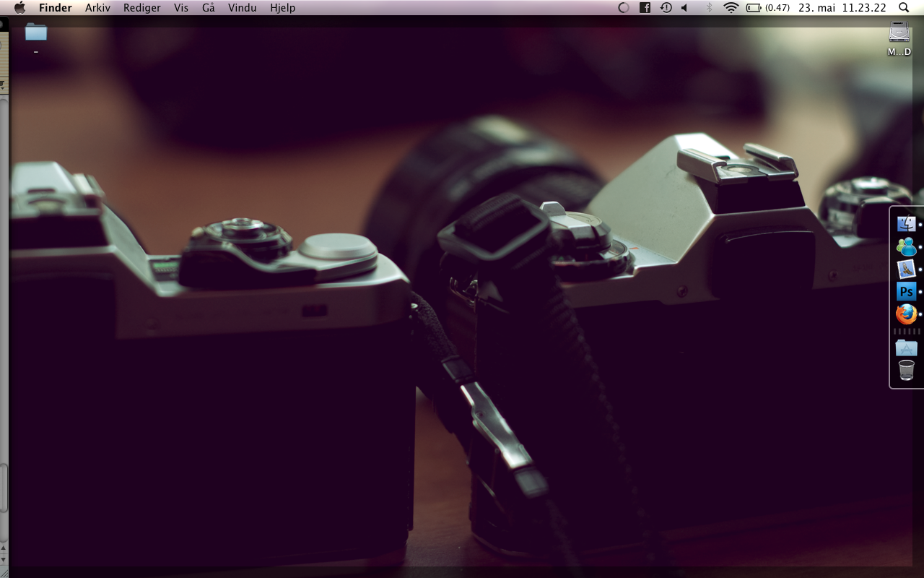Open Microsoft Messenger from the Dock
The width and height of the screenshot is (924, 578).
click(x=906, y=246)
